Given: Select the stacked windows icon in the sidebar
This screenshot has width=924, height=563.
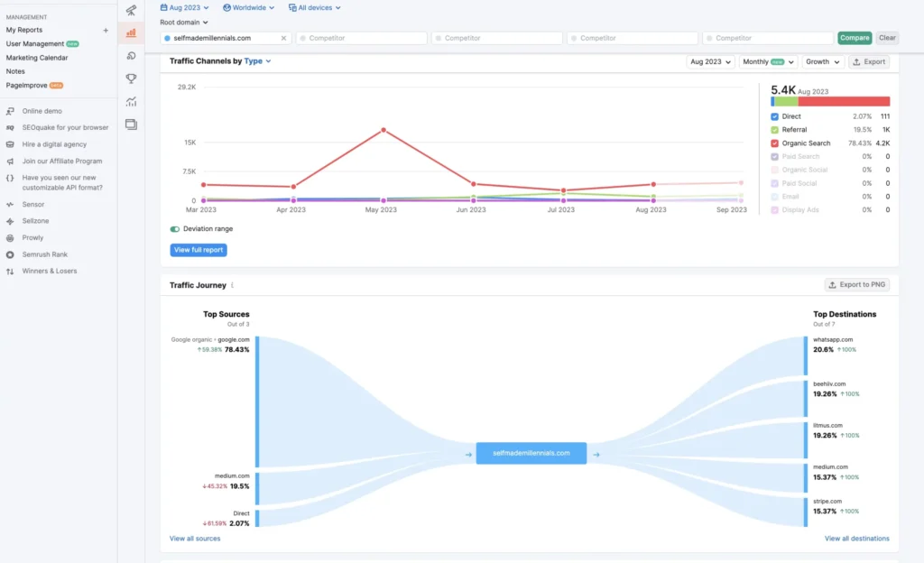Looking at the screenshot, I should click(x=131, y=124).
